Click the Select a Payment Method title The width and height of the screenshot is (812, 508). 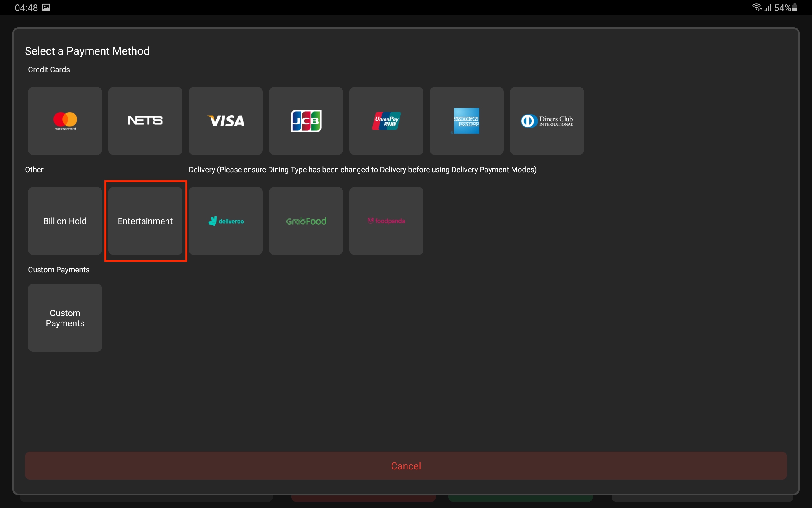pyautogui.click(x=87, y=51)
